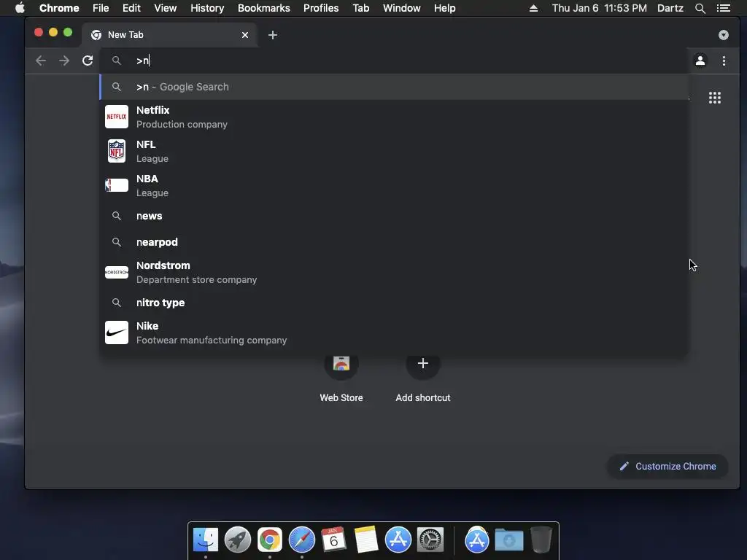Open the History menu
Viewport: 747px width, 560px height.
point(206,8)
